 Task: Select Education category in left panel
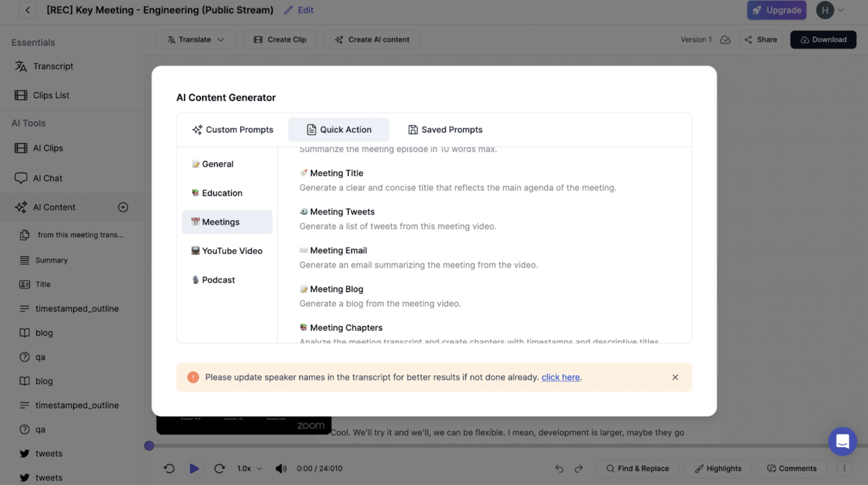(222, 193)
